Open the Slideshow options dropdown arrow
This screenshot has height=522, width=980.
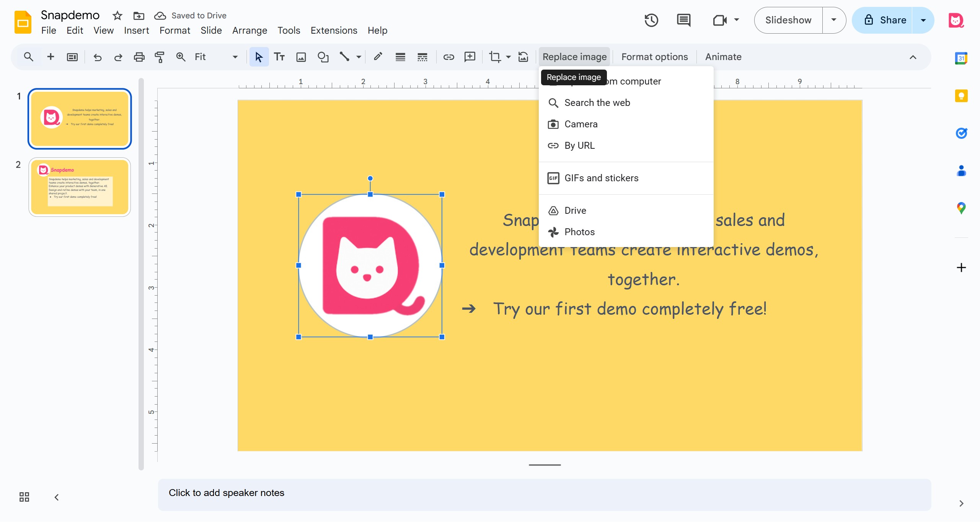tap(834, 20)
